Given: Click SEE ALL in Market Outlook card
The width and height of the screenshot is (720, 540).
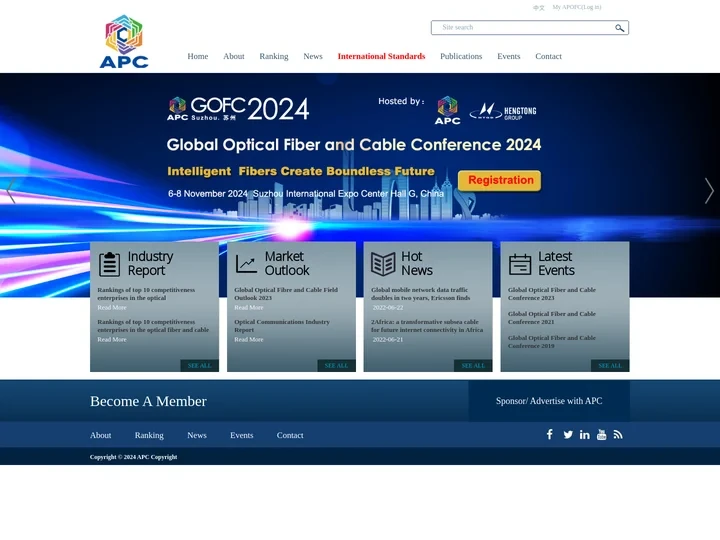Looking at the screenshot, I should point(336,366).
